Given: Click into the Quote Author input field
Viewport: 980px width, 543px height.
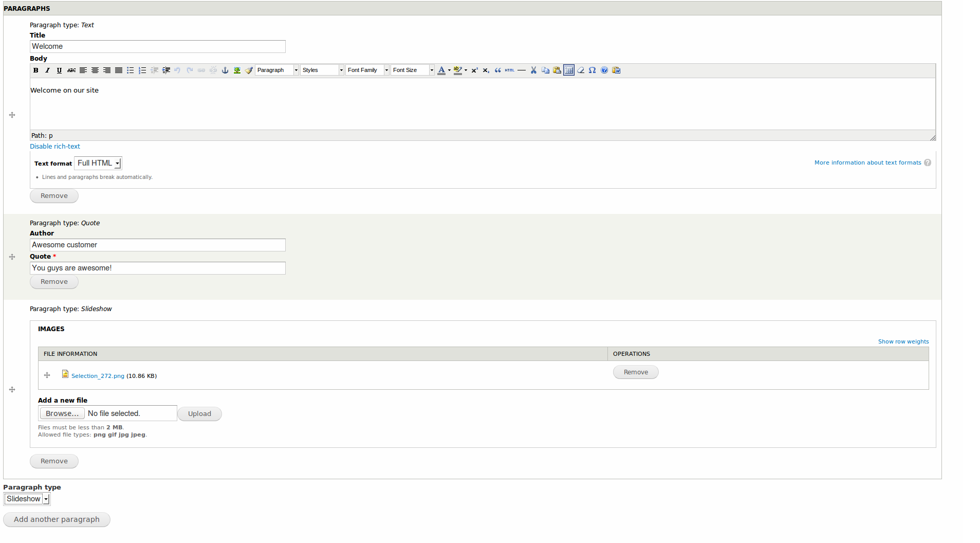Looking at the screenshot, I should pyautogui.click(x=157, y=245).
